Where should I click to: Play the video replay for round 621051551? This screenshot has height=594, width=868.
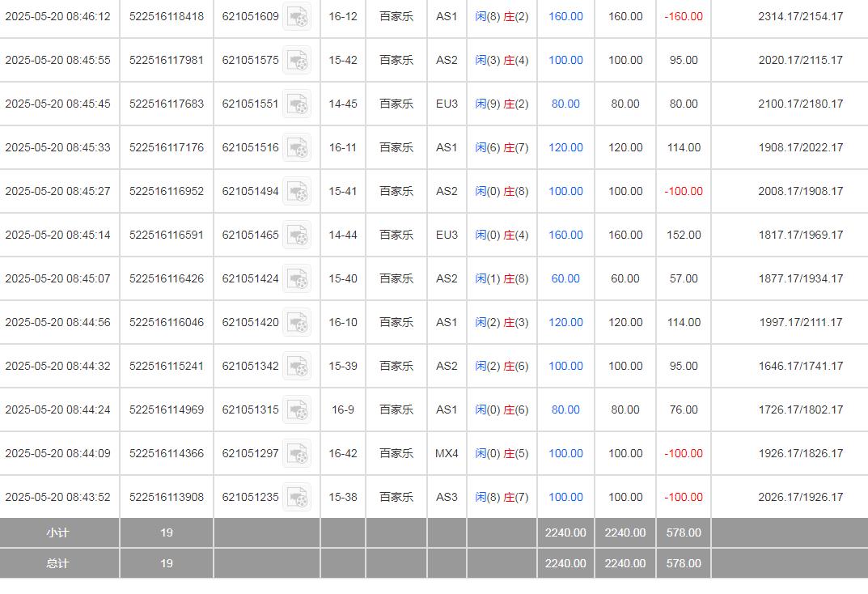pyautogui.click(x=297, y=104)
